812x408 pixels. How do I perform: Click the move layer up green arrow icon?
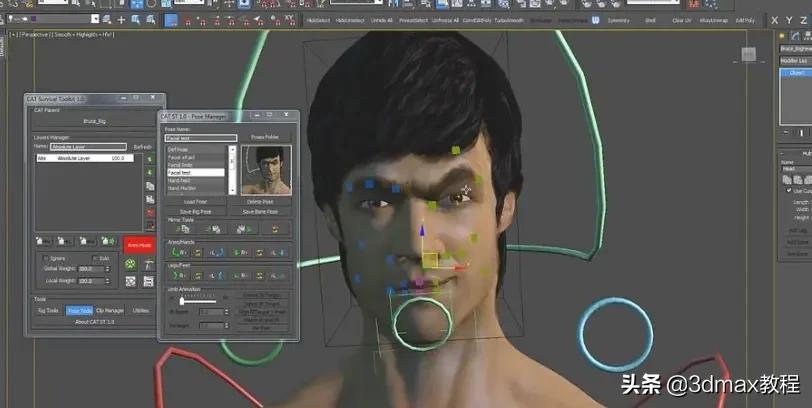click(x=150, y=159)
